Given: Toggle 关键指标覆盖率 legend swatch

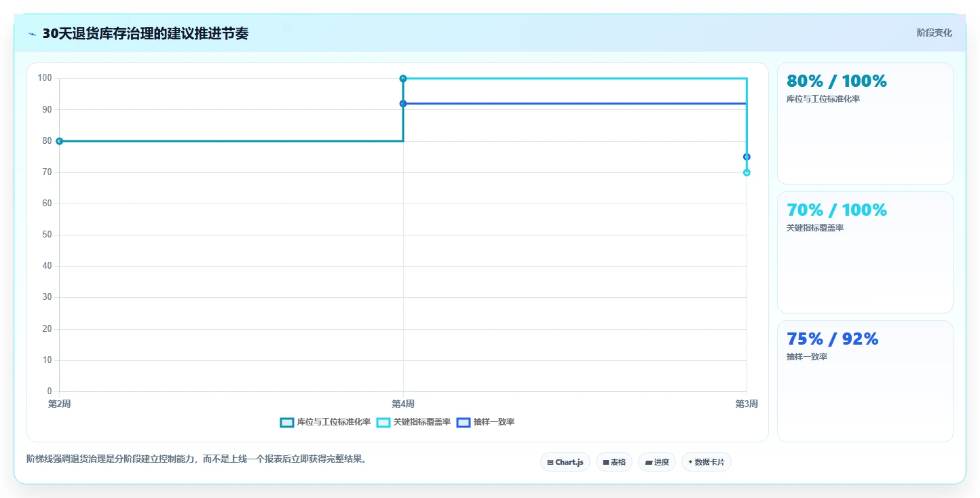Looking at the screenshot, I should (x=383, y=423).
